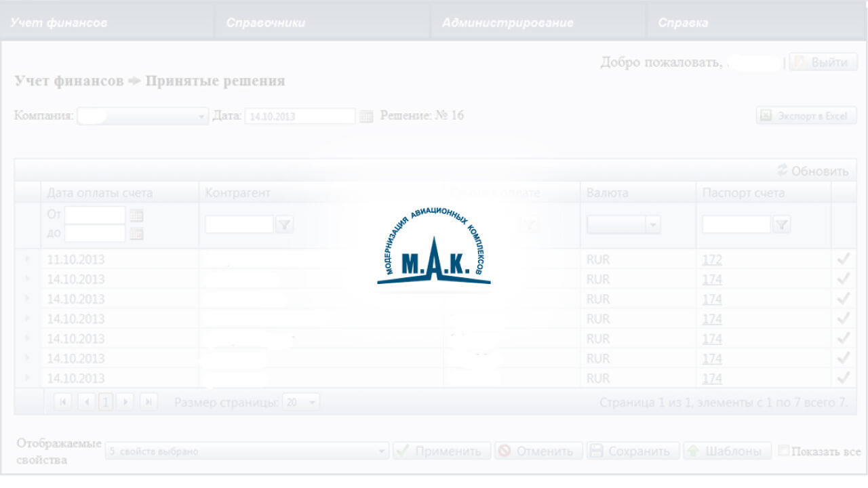This screenshot has height=488, width=868.
Task: Click into the до date filter field
Action: (95, 234)
